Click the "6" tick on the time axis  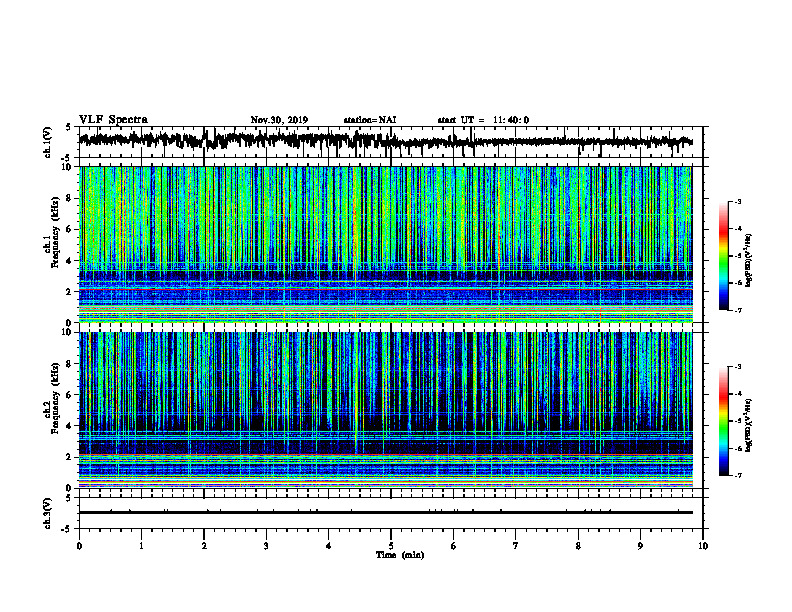[454, 546]
